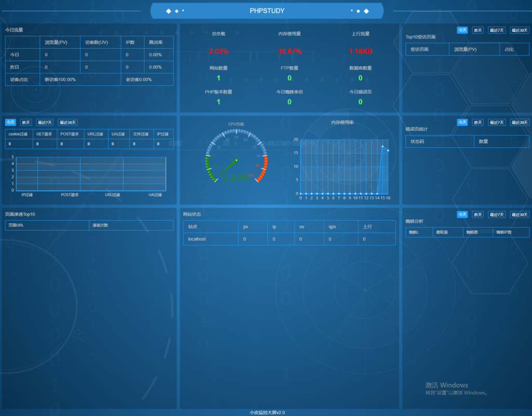
Task: Click 最近30天 in the 错误页统计 panel
Action: 520,123
